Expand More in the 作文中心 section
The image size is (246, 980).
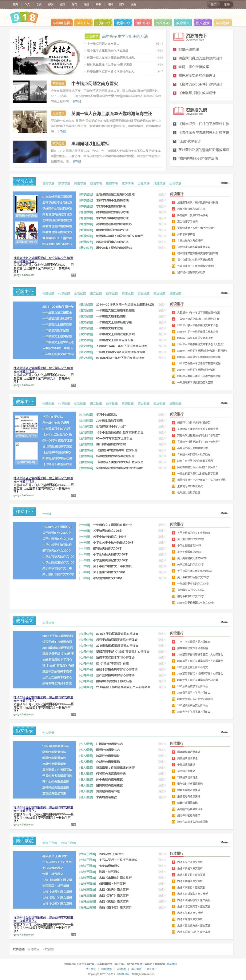[225, 513]
